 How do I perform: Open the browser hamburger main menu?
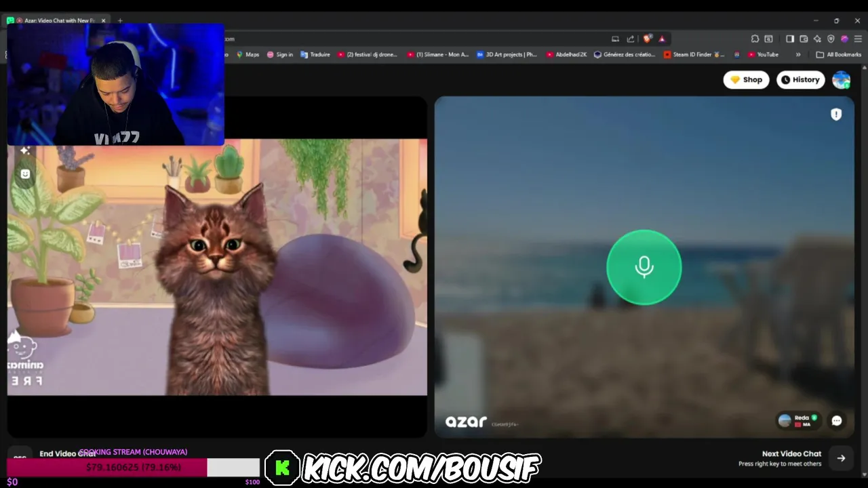[858, 39]
